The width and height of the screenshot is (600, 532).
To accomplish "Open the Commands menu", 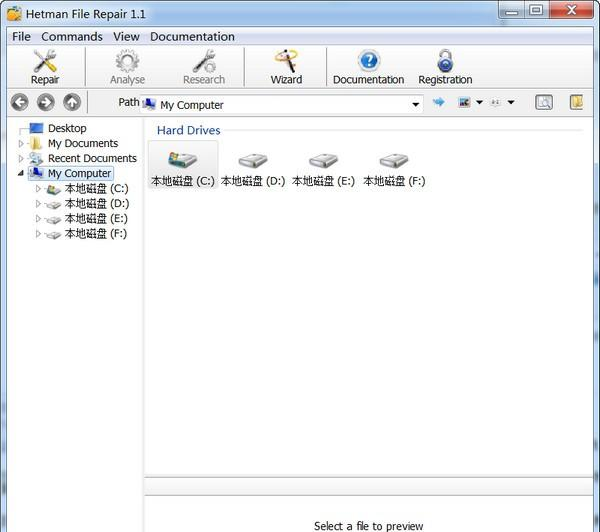I will click(72, 37).
